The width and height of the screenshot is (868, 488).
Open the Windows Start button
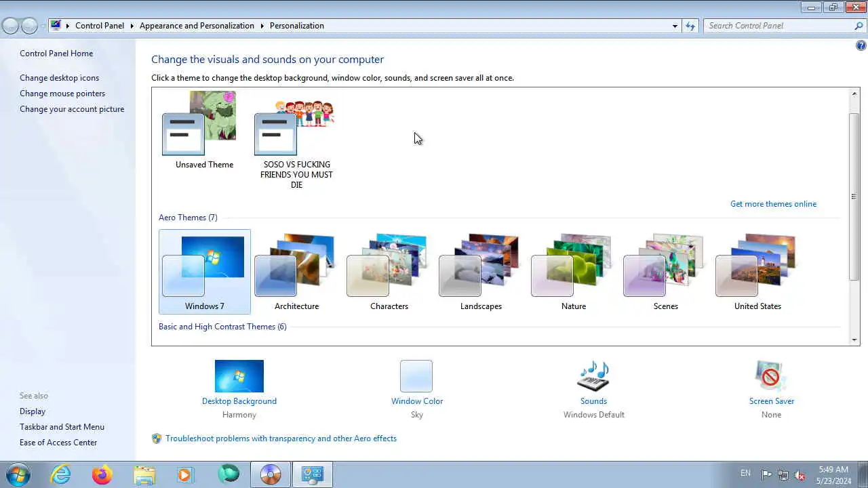[x=17, y=474]
